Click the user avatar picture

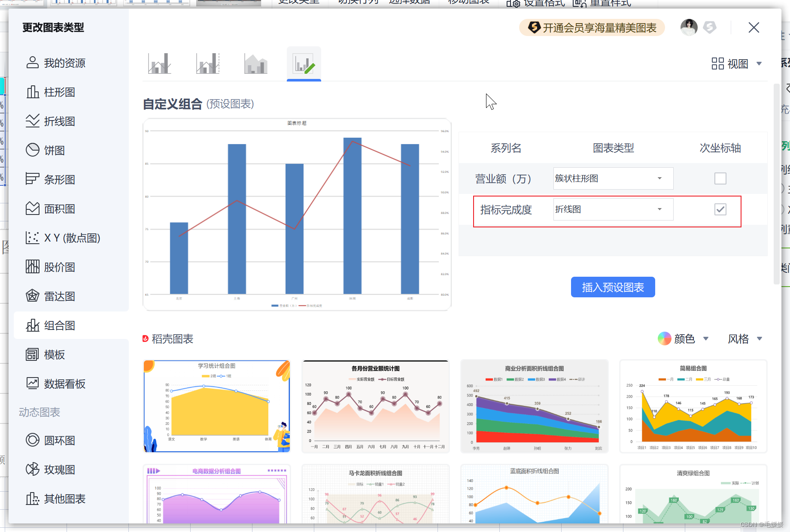coord(689,27)
